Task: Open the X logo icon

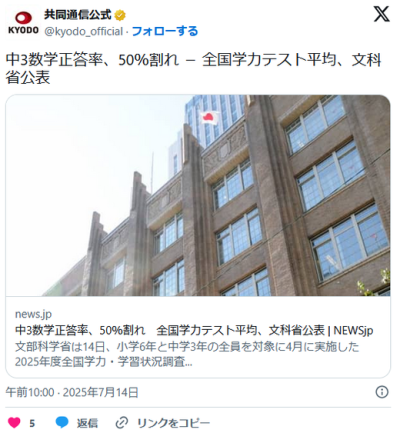Action: coord(381,14)
